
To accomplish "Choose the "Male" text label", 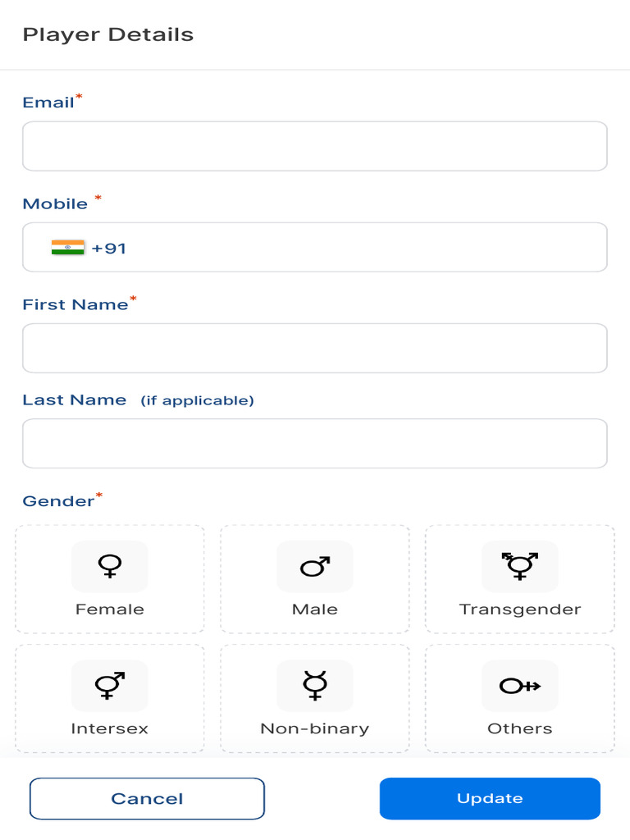I will [x=315, y=609].
